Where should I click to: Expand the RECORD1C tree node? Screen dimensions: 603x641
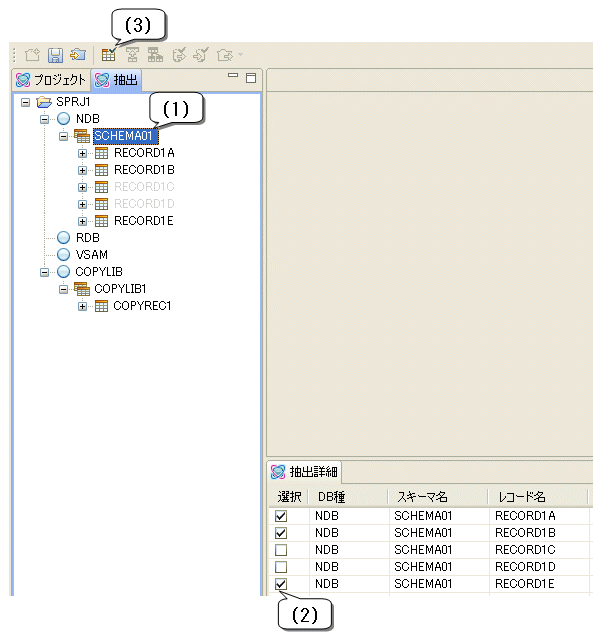click(83, 187)
